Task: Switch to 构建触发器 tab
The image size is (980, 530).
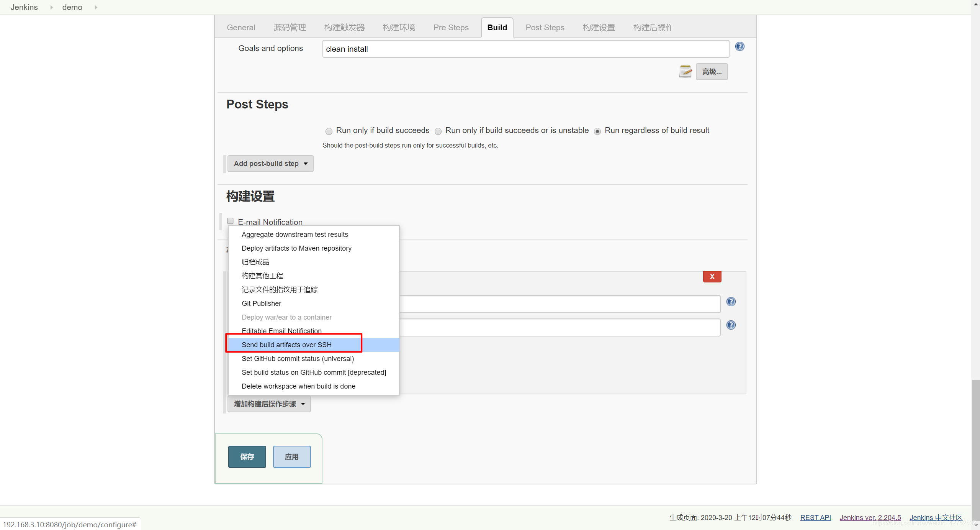Action: pos(344,28)
